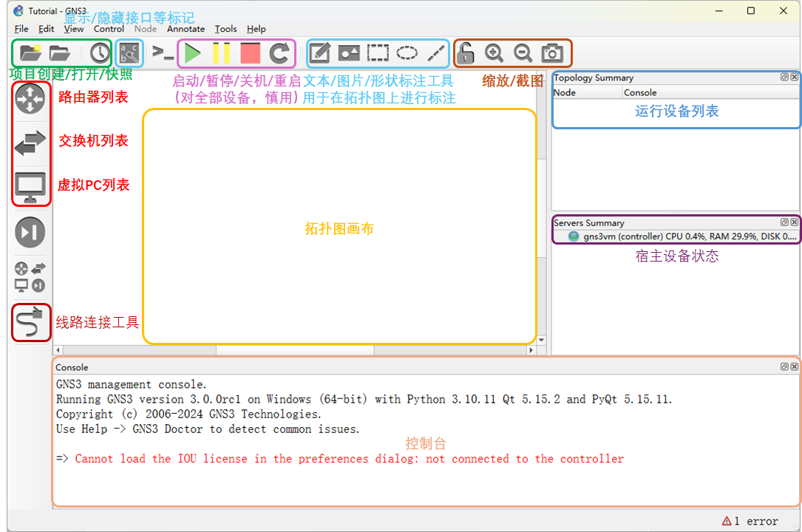Open the Tools menu
This screenshot has width=802, height=532.
(225, 29)
